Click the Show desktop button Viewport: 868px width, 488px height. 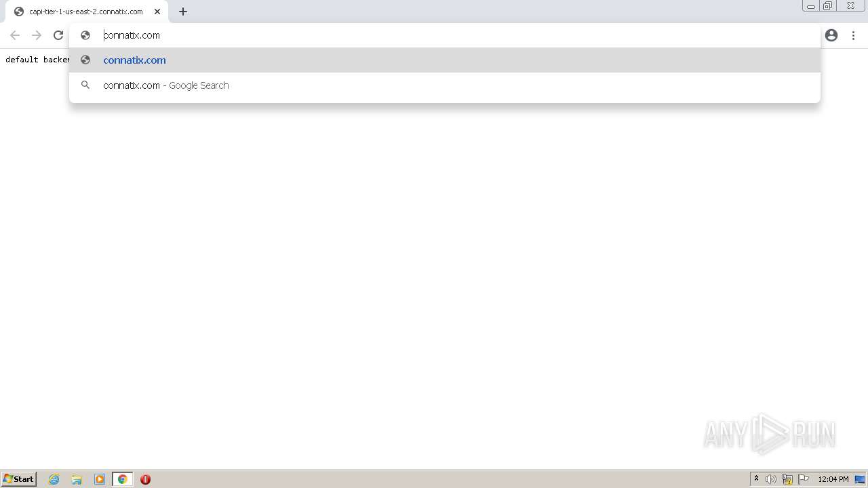click(860, 479)
